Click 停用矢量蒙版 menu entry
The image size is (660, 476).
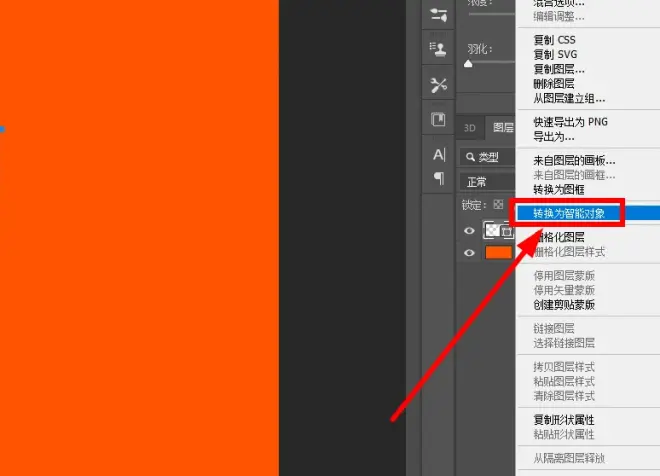564,290
